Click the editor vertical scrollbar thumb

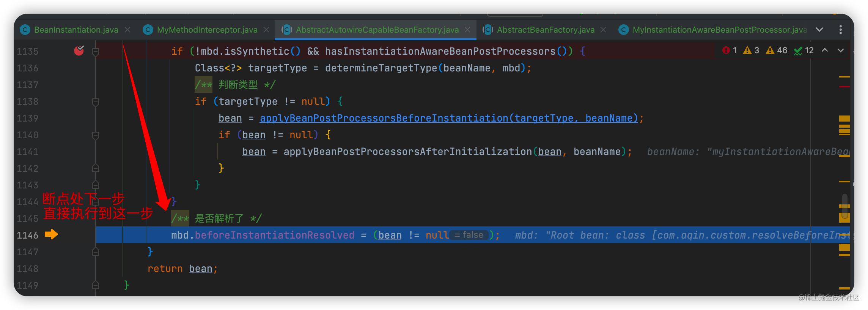tap(844, 207)
